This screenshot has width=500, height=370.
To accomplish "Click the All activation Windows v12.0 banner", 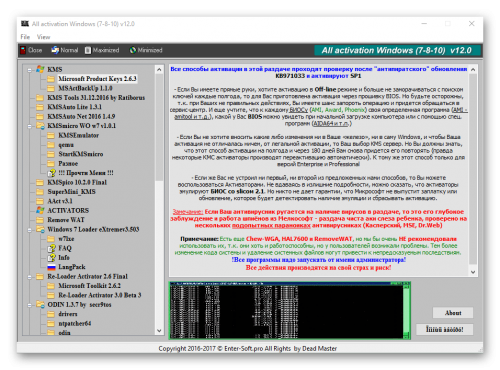I will (397, 50).
